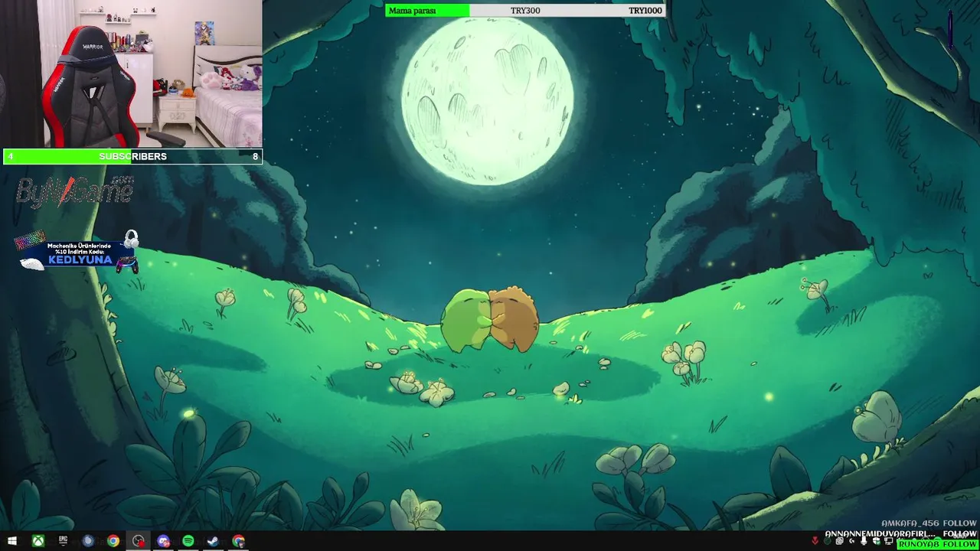Viewport: 980px width, 551px height.
Task: Click the SUBSCRIBERS goal progress bar
Action: click(x=132, y=156)
